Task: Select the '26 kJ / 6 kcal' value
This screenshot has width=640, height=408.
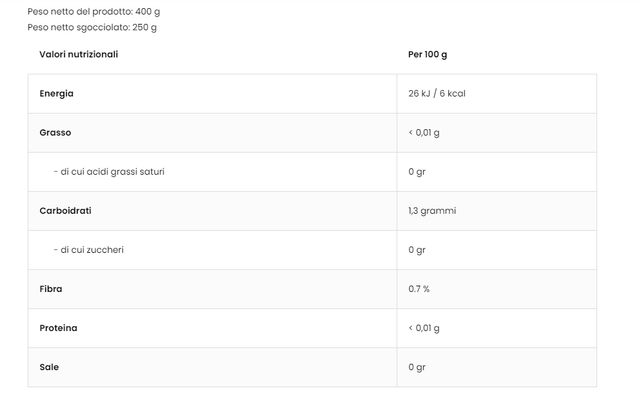Action: point(437,93)
